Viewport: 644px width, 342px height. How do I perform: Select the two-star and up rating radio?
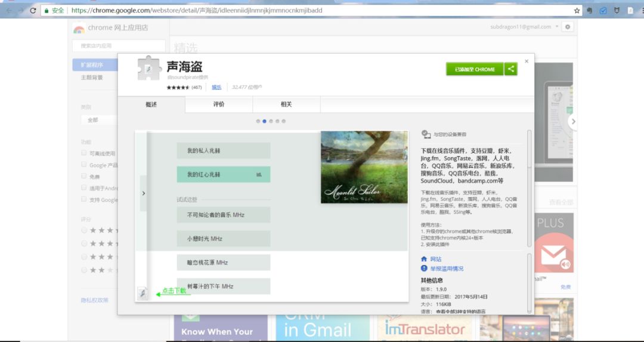click(84, 270)
